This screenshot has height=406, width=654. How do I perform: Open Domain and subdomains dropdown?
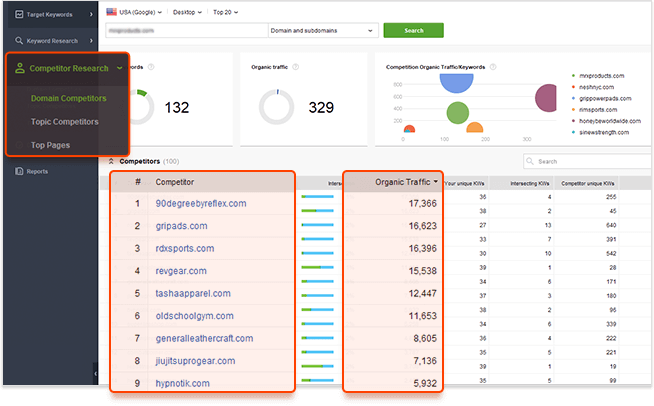(x=323, y=30)
